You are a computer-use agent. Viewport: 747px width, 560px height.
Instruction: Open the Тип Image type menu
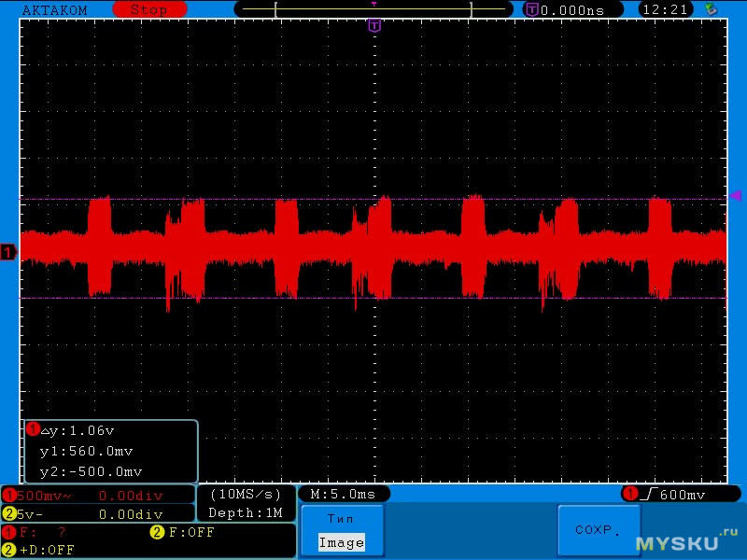(341, 531)
